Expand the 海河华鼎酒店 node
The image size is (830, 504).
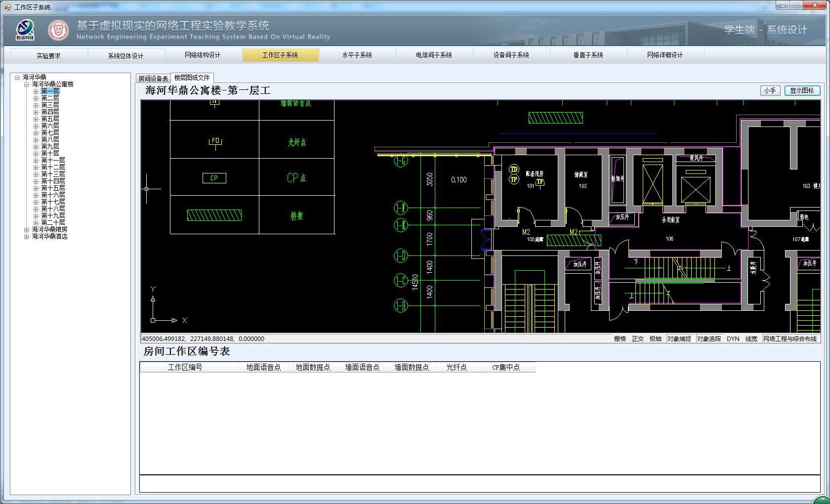27,237
